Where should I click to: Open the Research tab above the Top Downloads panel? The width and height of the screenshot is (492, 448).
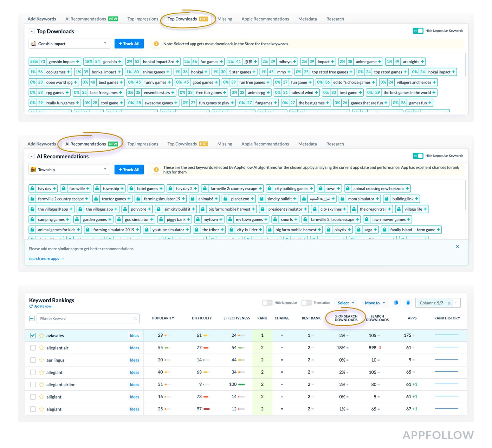[335, 19]
